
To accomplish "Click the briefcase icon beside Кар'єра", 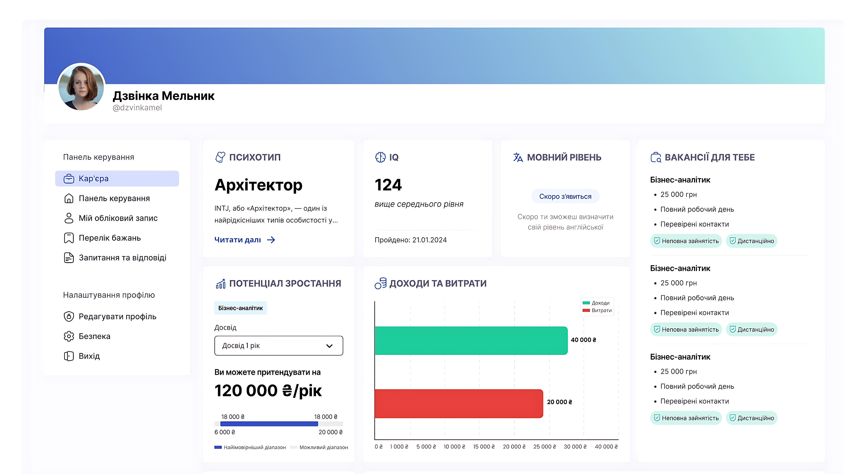I will 69,179.
